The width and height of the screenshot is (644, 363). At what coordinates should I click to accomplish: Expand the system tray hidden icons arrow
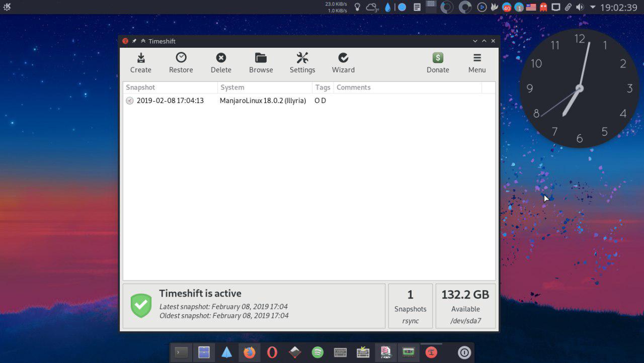[593, 7]
